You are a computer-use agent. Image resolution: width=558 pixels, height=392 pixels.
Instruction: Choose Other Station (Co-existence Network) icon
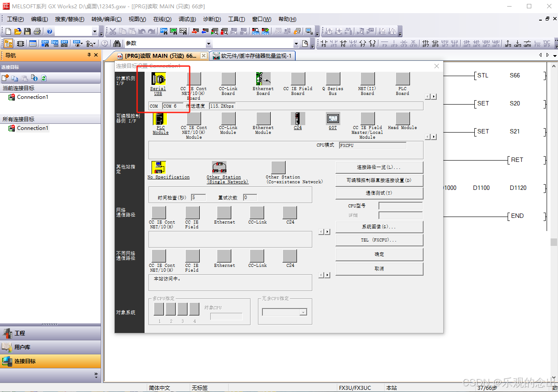coord(278,168)
